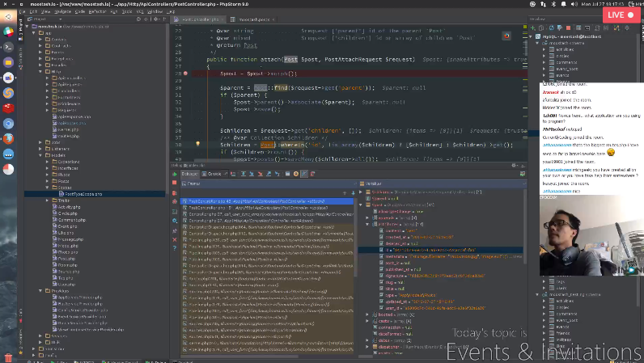Viewport: 644px width, 363px height.
Task: Select the Debugger tab
Action: tap(190, 174)
